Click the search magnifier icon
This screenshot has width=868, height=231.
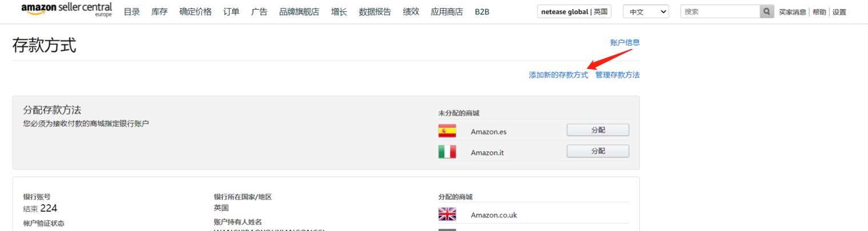[767, 12]
